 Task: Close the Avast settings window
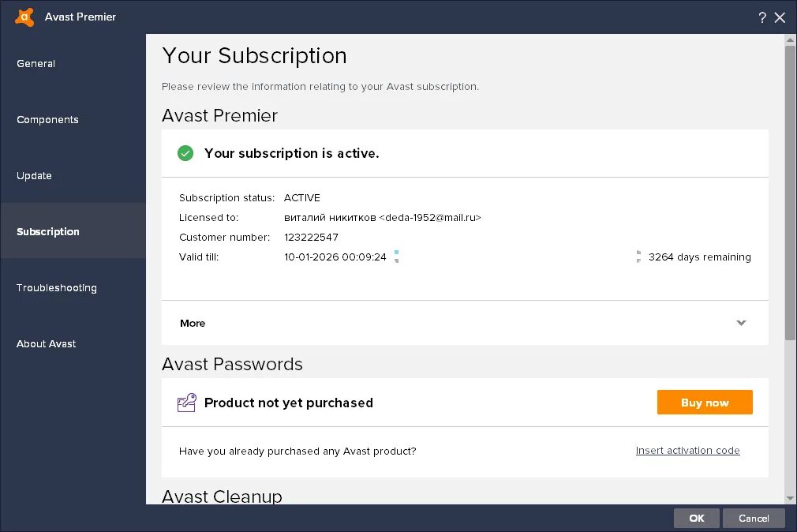click(780, 17)
